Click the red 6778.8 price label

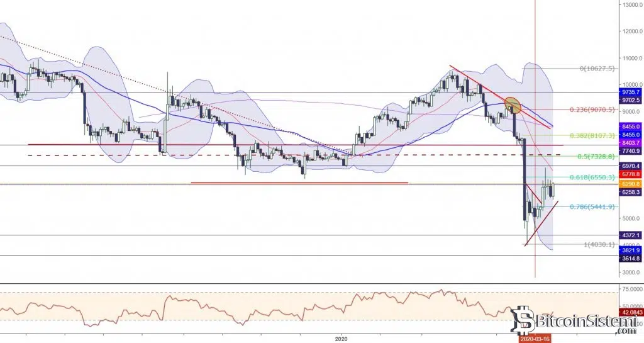point(630,174)
